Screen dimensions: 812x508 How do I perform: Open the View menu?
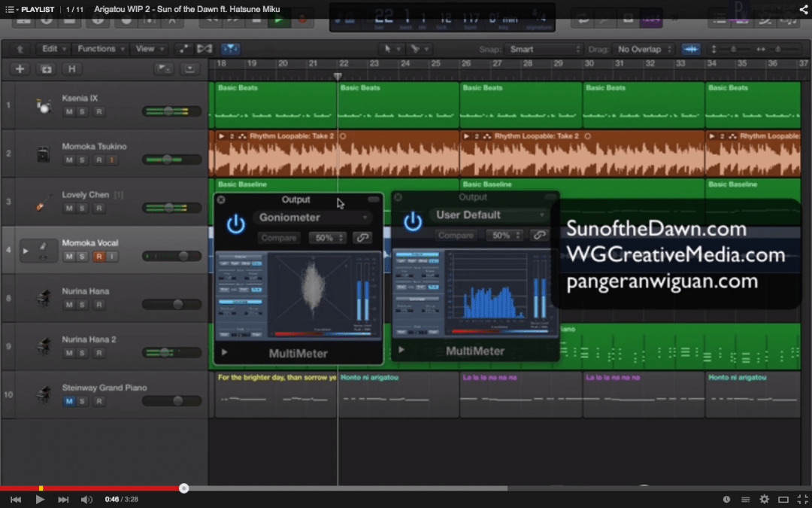tap(149, 49)
